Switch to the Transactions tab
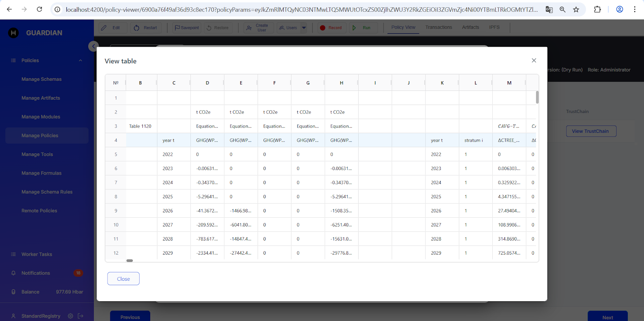644x321 pixels. click(x=438, y=27)
